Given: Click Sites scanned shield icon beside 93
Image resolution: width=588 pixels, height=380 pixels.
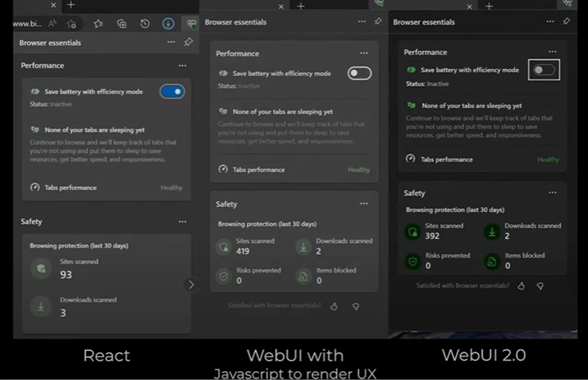Looking at the screenshot, I should click(x=41, y=268).
